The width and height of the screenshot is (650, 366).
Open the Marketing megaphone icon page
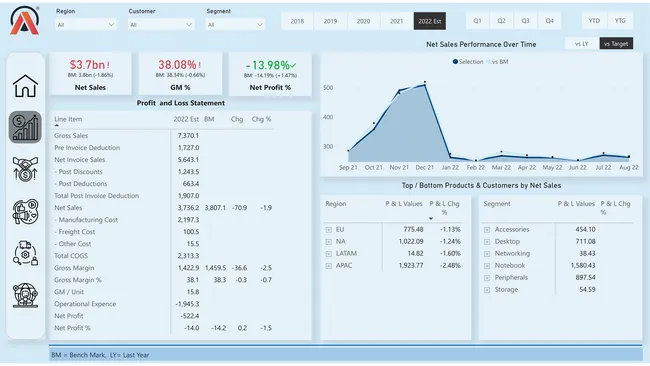click(x=25, y=211)
